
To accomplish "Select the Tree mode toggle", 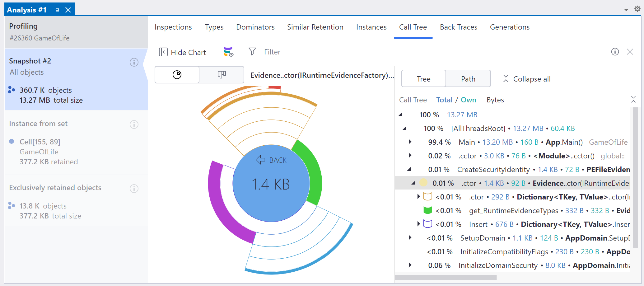I will click(423, 78).
